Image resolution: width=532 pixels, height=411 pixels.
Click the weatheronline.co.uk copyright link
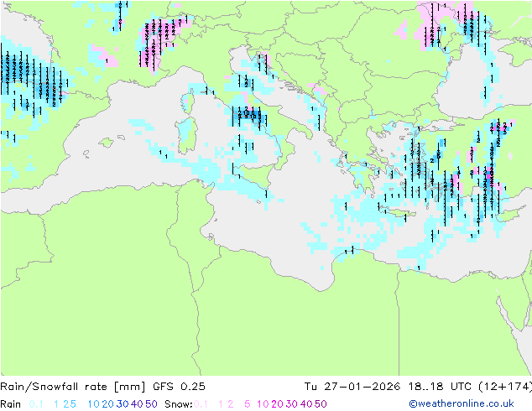tap(461, 403)
